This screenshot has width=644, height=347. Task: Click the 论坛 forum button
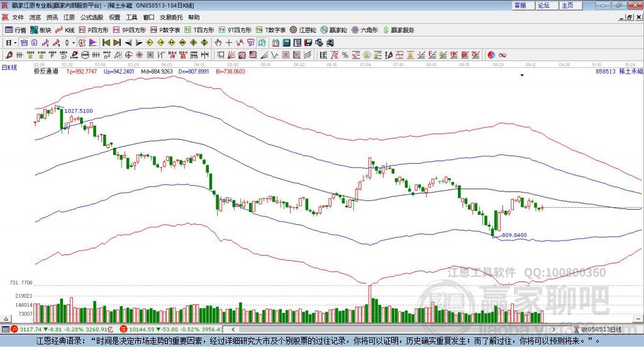[x=547, y=5]
